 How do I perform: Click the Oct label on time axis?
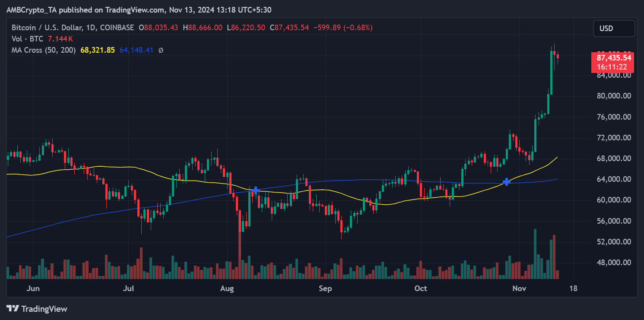(421, 288)
